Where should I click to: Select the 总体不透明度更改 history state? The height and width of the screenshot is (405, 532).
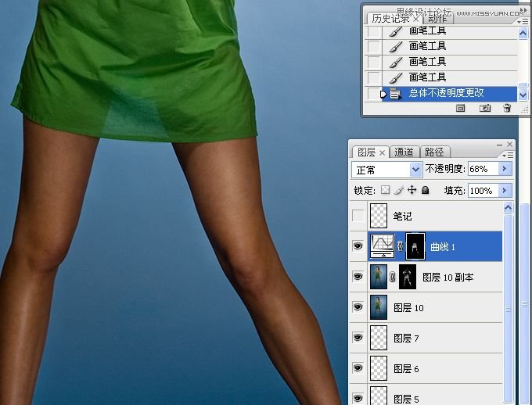pyautogui.click(x=449, y=94)
